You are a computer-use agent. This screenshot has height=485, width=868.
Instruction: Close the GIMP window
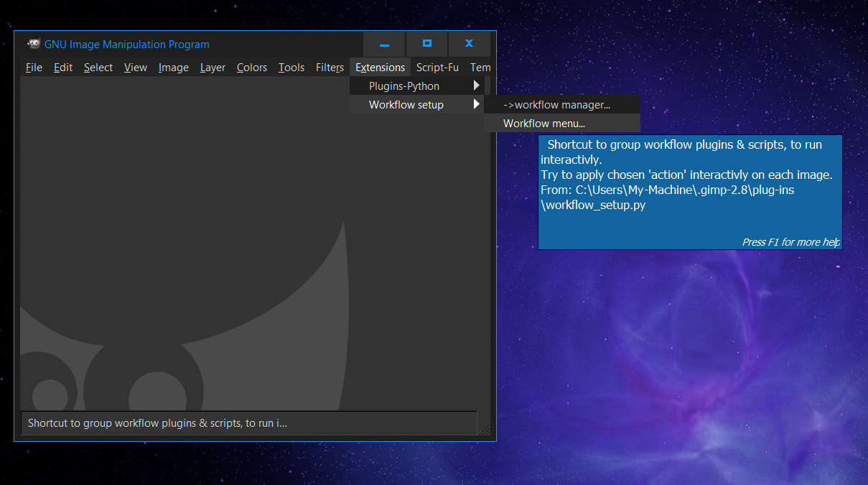pos(469,44)
